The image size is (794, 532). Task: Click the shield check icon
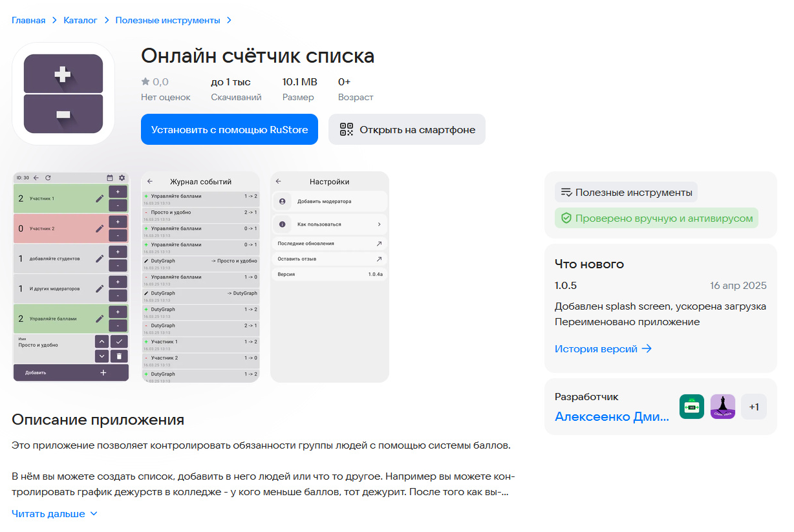tap(566, 218)
